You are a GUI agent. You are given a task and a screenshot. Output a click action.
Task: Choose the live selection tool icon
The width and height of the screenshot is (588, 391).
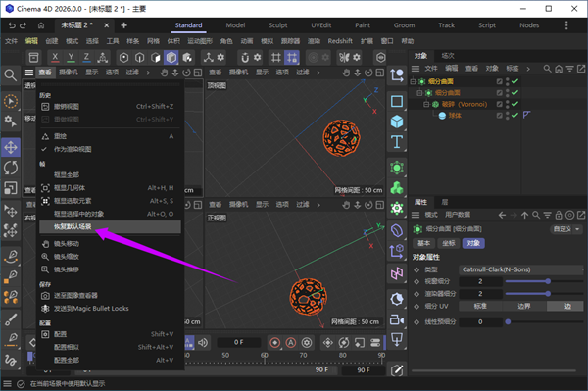[x=11, y=101]
